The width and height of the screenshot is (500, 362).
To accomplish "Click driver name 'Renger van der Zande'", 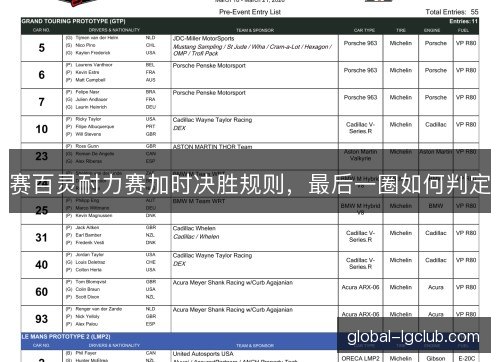I will coord(98,309).
